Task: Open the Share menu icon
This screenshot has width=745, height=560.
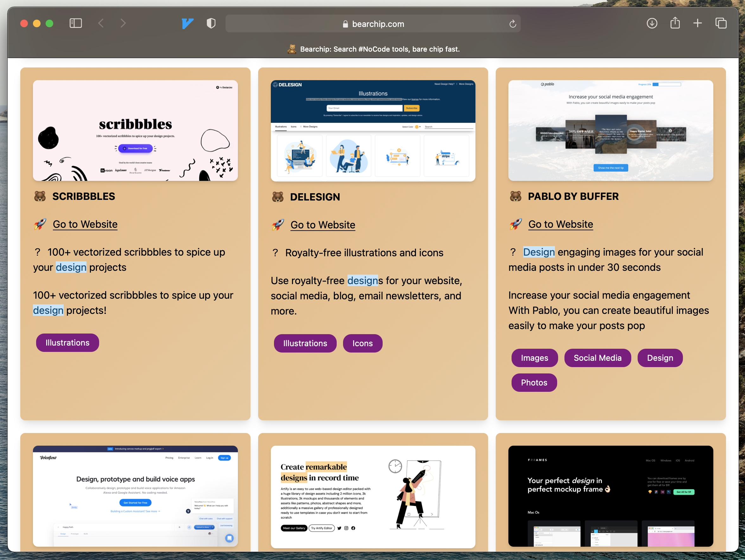Action: (675, 23)
